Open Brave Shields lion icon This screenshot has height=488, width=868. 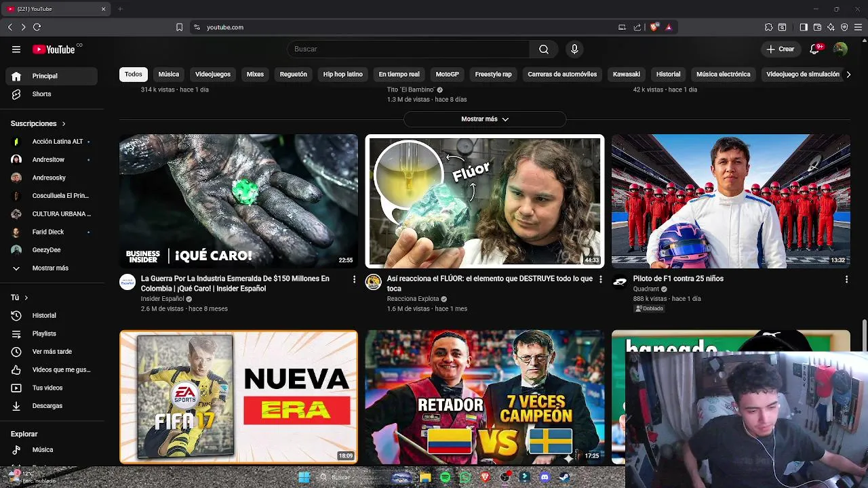[654, 27]
